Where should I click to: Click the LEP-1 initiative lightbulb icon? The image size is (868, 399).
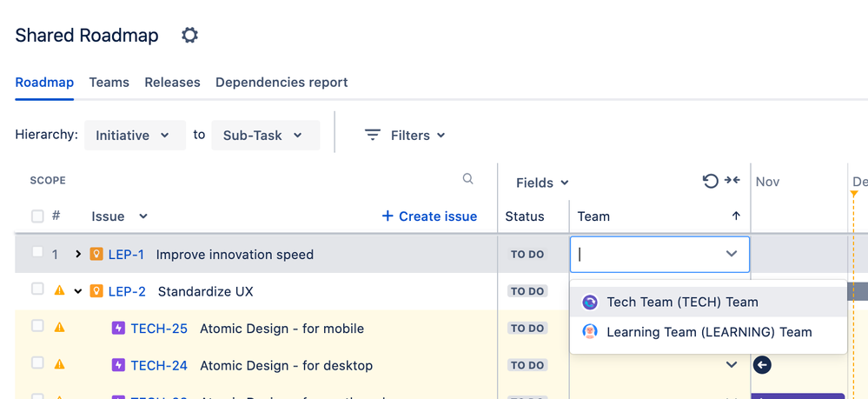click(96, 255)
